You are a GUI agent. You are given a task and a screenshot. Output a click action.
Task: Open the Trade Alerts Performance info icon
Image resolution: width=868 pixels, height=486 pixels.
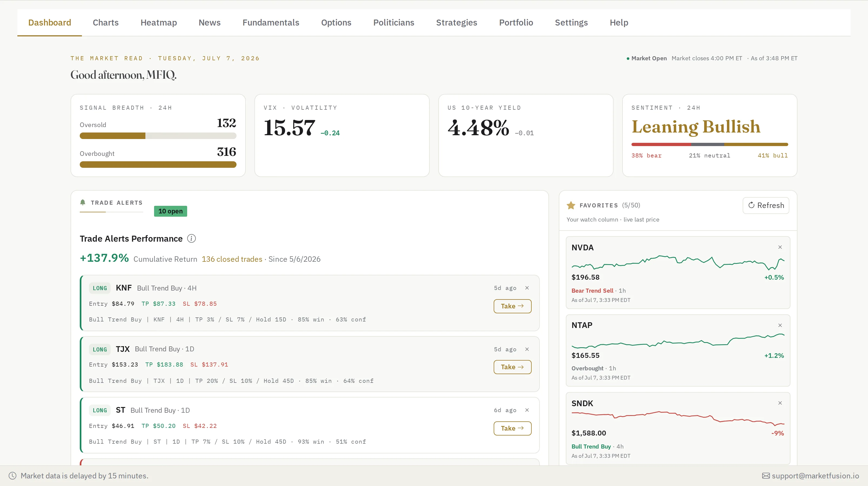tap(192, 238)
